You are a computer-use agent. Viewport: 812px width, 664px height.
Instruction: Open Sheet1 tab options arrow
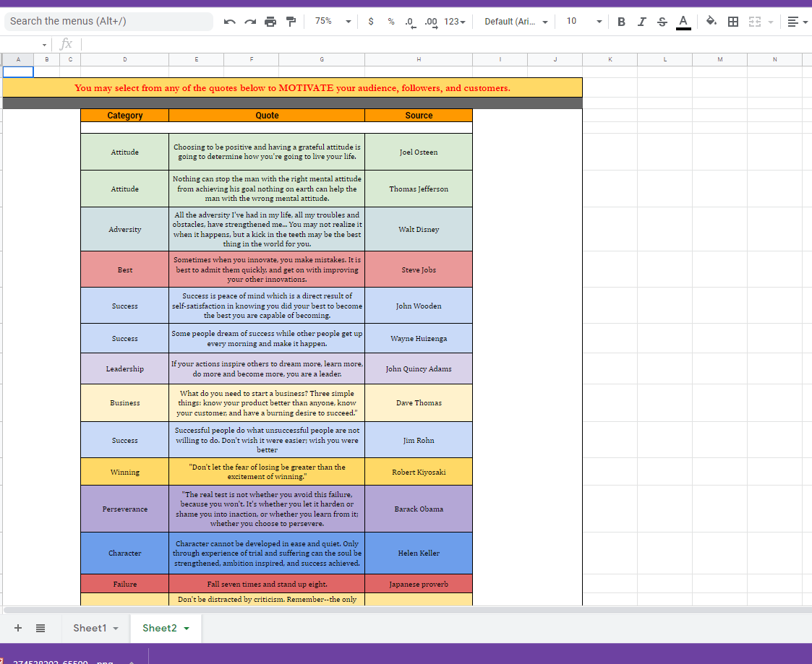[116, 629]
